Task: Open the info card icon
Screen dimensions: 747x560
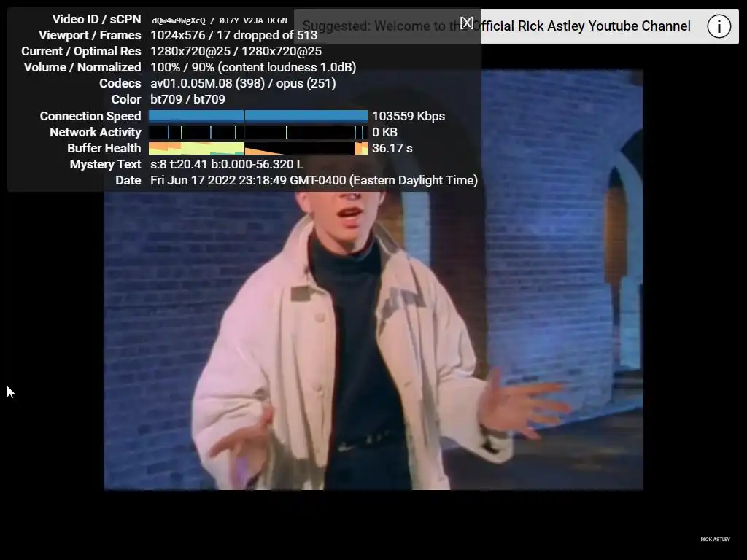Action: pos(719,26)
